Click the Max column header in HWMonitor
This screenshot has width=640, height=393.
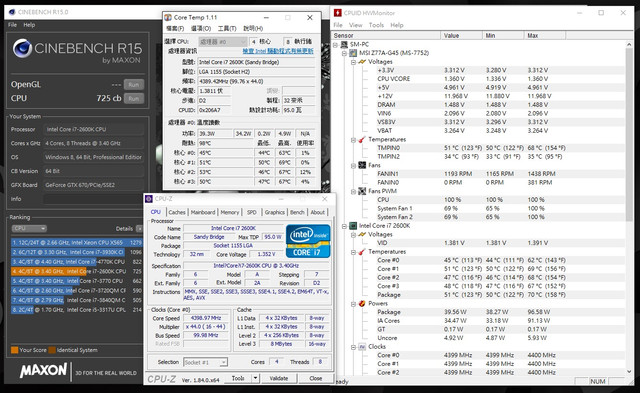544,36
